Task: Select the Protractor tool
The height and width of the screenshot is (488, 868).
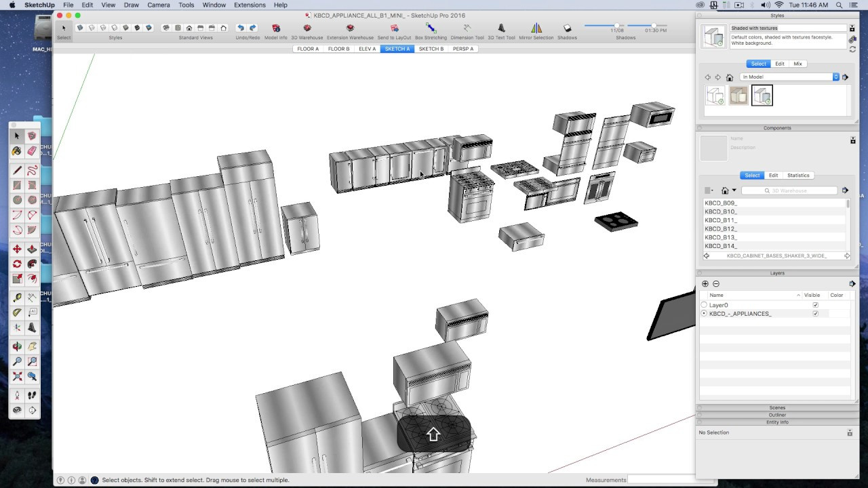Action: coord(17,312)
